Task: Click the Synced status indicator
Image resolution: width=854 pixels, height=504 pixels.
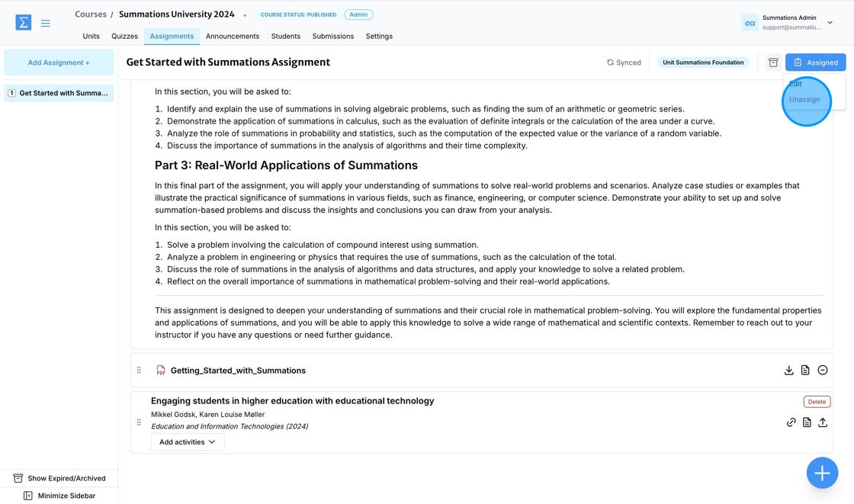Action: pos(624,62)
